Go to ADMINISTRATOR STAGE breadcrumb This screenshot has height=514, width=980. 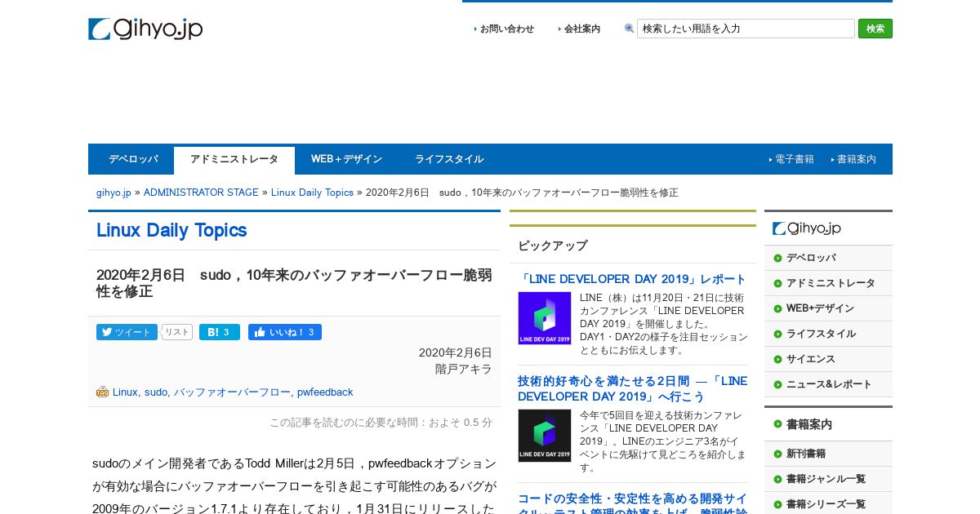201,193
